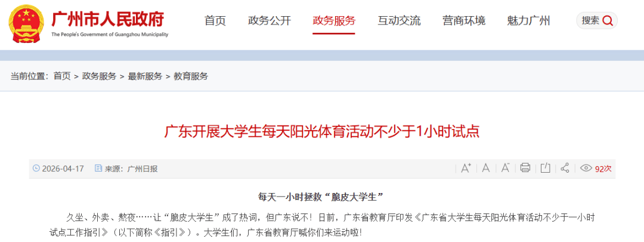Open the 首页 navigation item
Image resolution: width=644 pixels, height=242 pixels.
215,20
